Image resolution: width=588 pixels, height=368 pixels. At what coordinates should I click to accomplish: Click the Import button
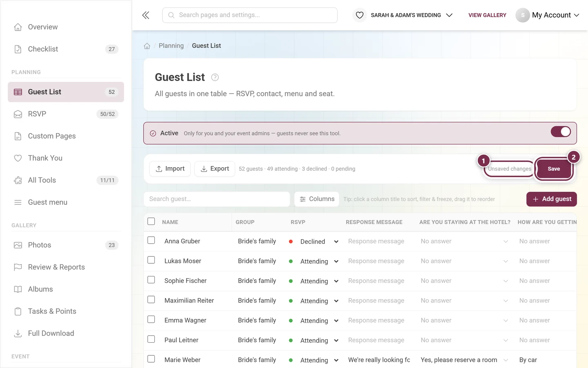pos(170,169)
